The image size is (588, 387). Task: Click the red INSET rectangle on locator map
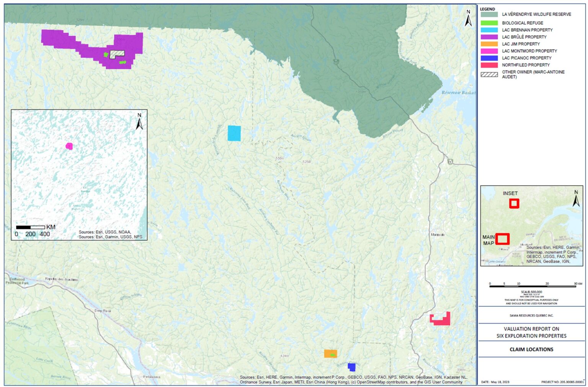click(x=514, y=204)
